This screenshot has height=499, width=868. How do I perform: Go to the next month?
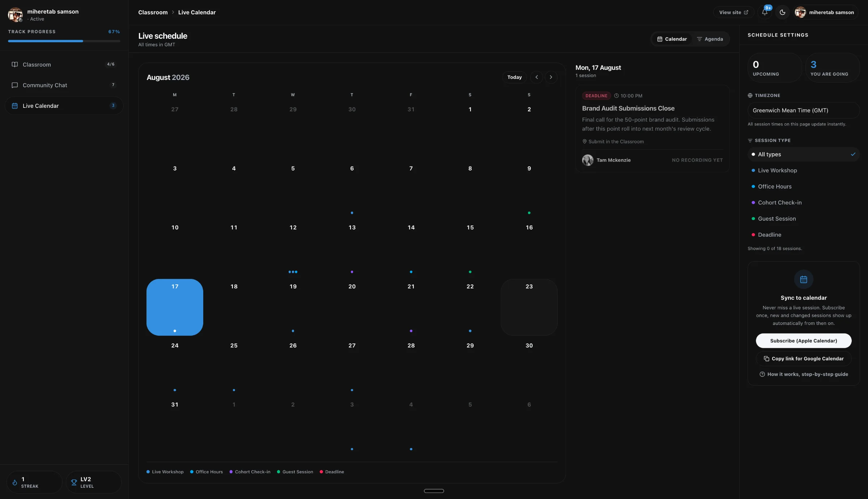[x=551, y=77]
